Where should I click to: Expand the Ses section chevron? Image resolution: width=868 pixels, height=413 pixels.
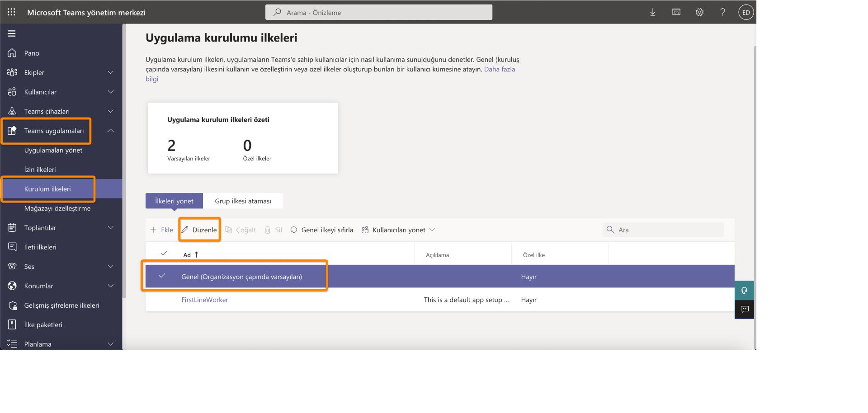tap(111, 267)
